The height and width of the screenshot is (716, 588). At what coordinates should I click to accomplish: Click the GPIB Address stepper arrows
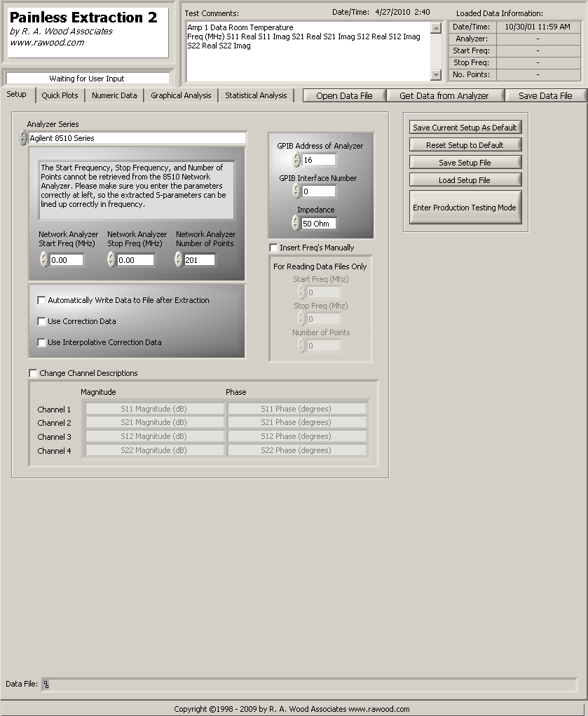point(296,160)
